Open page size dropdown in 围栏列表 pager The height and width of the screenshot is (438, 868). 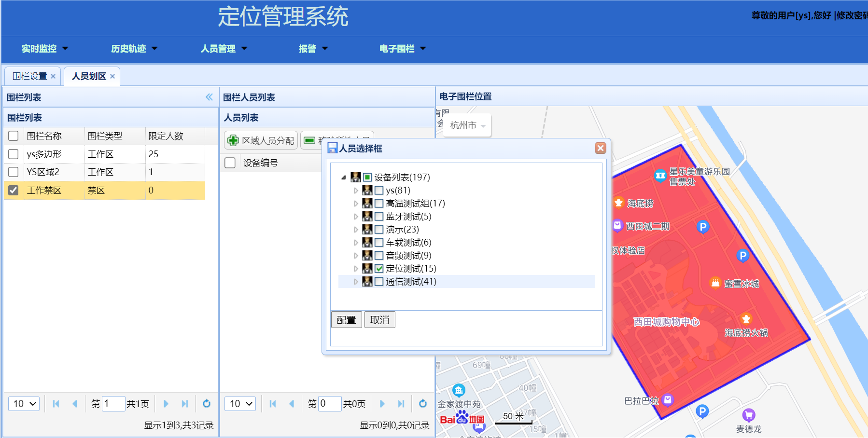[24, 404]
